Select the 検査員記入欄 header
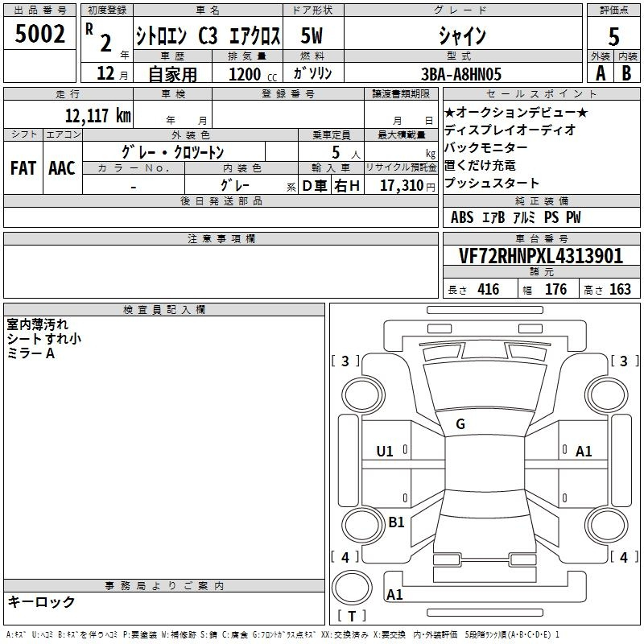 click(x=164, y=310)
